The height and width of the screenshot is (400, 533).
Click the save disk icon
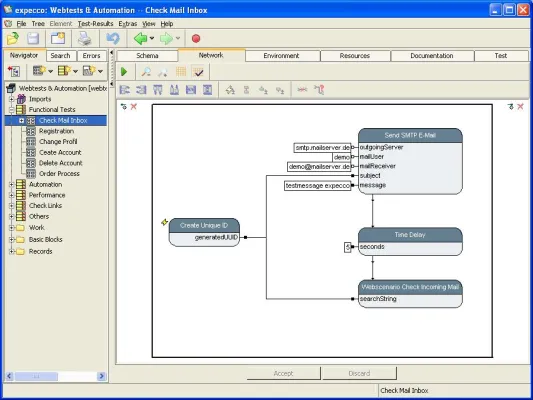coord(33,38)
